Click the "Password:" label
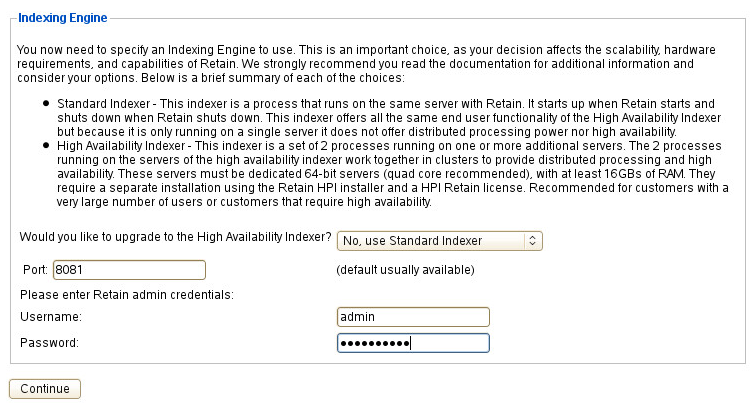Screen dimensions: 756x408 [49, 343]
